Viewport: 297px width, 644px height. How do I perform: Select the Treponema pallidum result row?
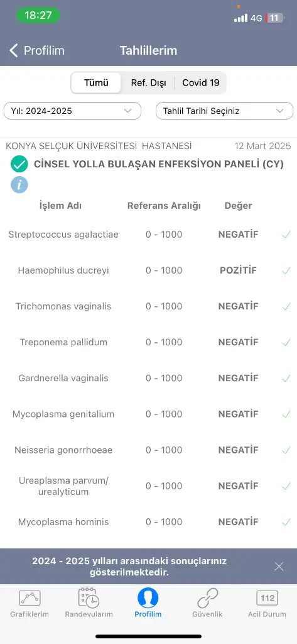(x=148, y=342)
